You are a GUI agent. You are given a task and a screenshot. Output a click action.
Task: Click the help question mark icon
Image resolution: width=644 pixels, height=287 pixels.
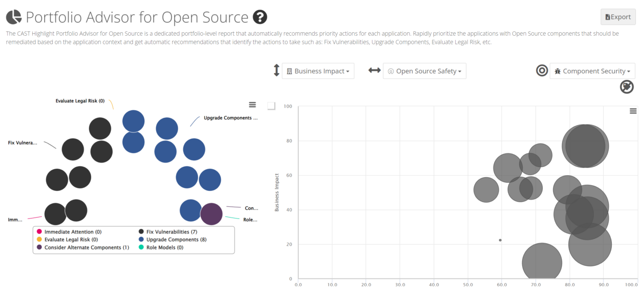pos(260,17)
